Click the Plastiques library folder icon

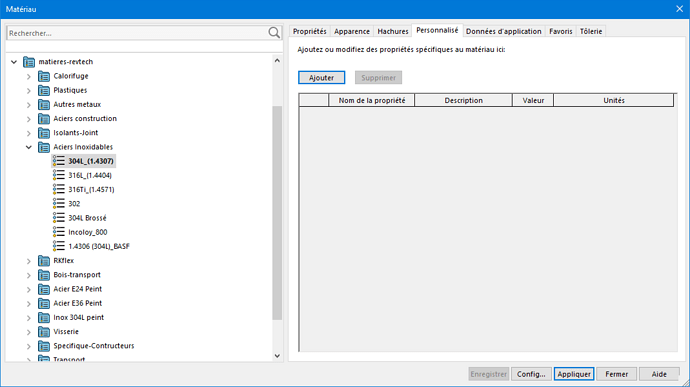pos(44,90)
